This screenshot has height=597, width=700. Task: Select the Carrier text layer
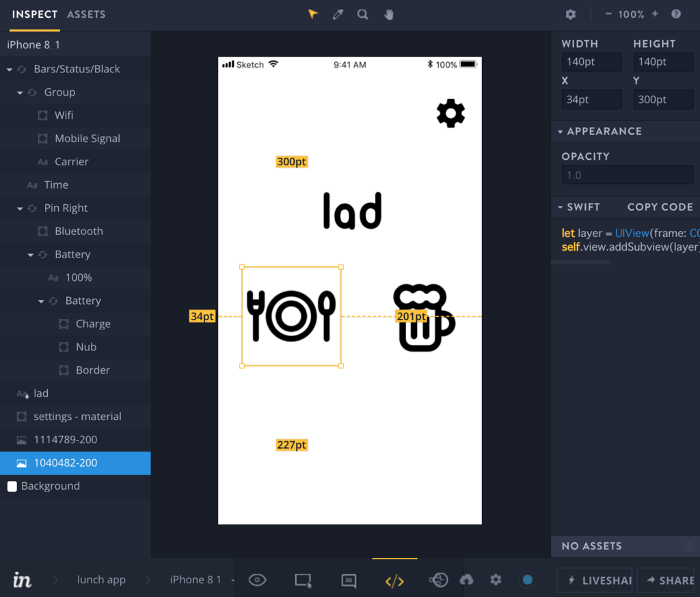coord(75,161)
